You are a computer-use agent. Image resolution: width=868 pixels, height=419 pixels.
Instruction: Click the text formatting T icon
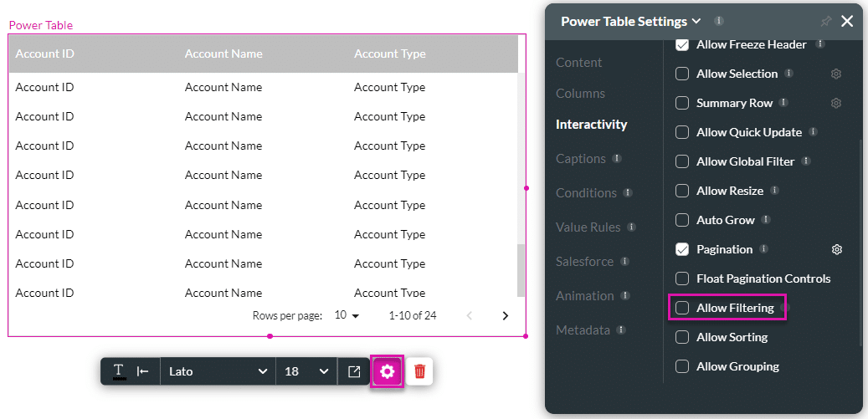(x=119, y=371)
